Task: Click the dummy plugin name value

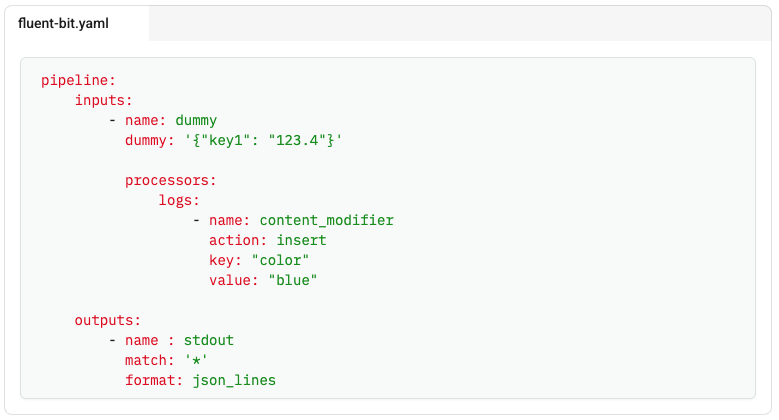Action: pyautogui.click(x=196, y=120)
